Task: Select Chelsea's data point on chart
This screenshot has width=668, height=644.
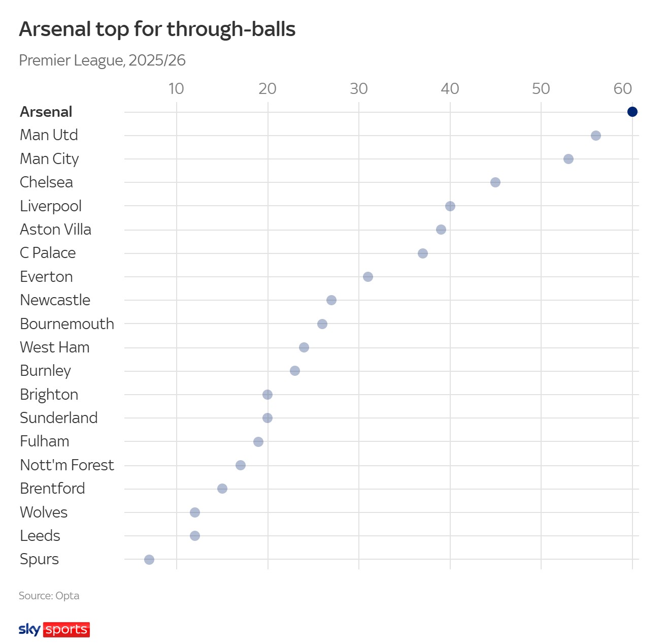Action: 495,182
